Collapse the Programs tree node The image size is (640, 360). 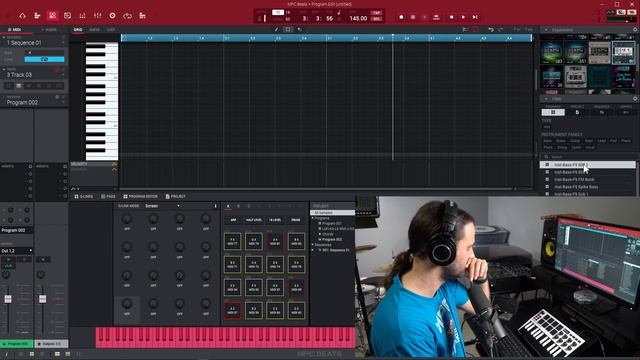click(x=313, y=218)
